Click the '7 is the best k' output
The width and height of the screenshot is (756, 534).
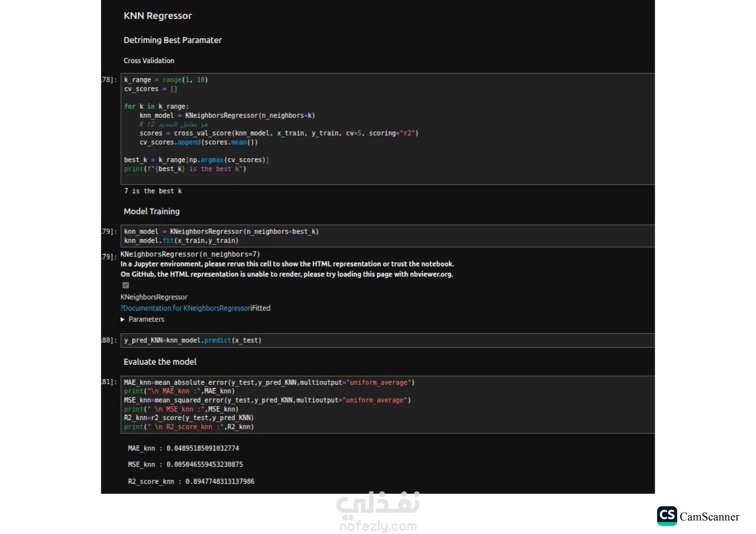(x=153, y=191)
